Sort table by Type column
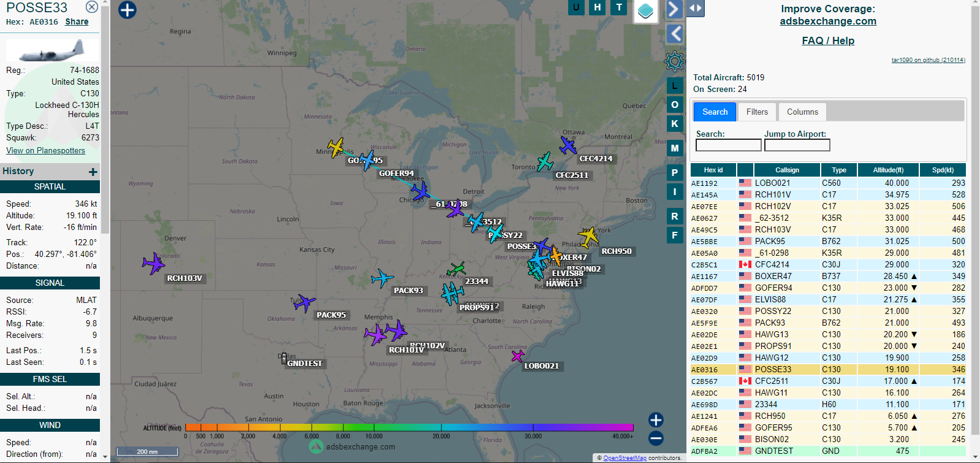The height and width of the screenshot is (463, 980). pos(838,170)
